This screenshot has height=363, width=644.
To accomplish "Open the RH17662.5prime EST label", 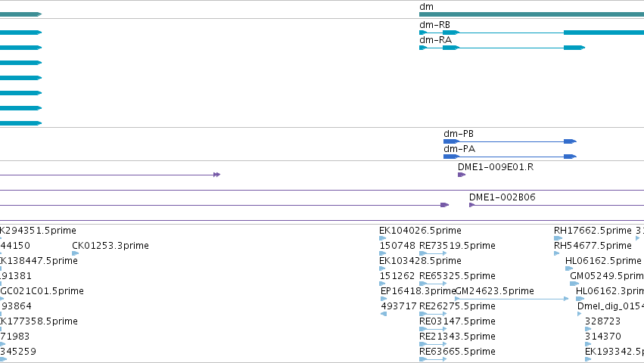I will (x=593, y=231).
